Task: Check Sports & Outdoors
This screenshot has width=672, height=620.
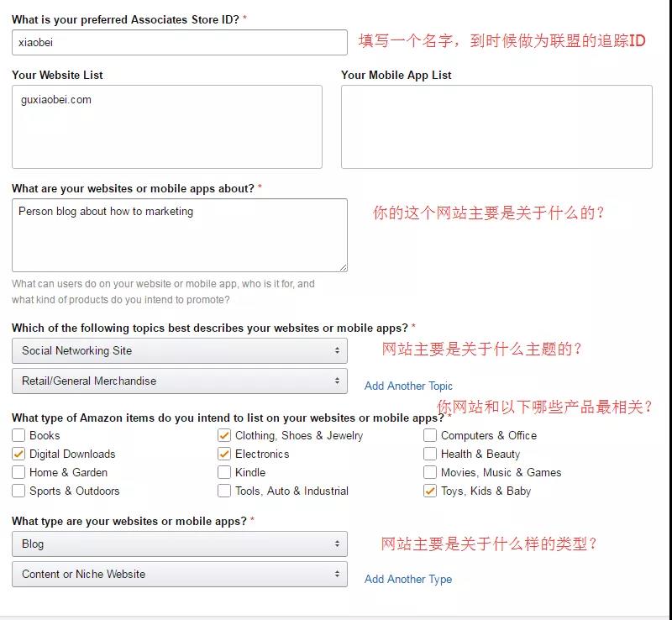Action: coord(18,491)
